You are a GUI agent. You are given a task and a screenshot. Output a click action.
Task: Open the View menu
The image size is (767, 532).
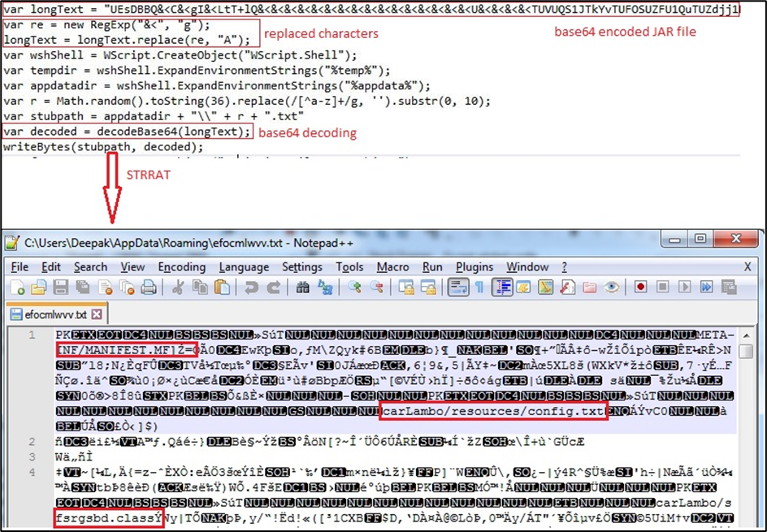tap(132, 267)
